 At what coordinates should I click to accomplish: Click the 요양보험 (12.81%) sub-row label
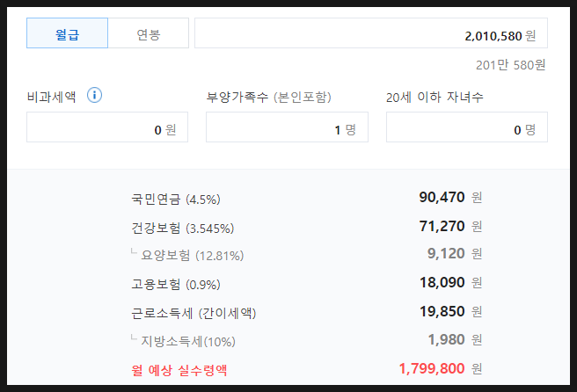click(x=192, y=256)
